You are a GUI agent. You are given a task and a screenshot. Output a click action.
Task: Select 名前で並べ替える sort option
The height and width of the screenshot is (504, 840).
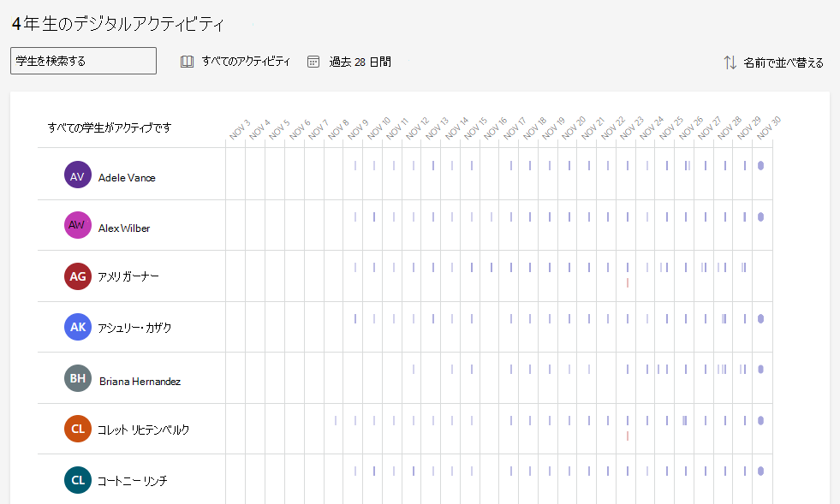click(783, 62)
